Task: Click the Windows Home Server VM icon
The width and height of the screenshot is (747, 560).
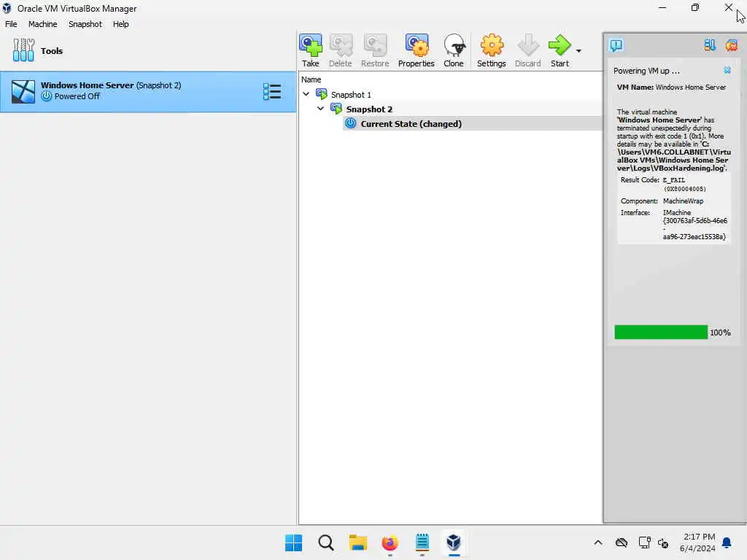Action: (x=23, y=91)
